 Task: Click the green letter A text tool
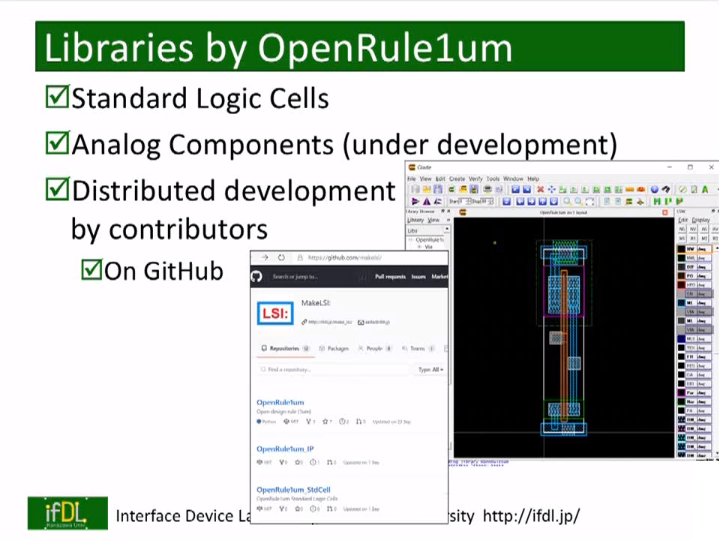pyautogui.click(x=705, y=189)
